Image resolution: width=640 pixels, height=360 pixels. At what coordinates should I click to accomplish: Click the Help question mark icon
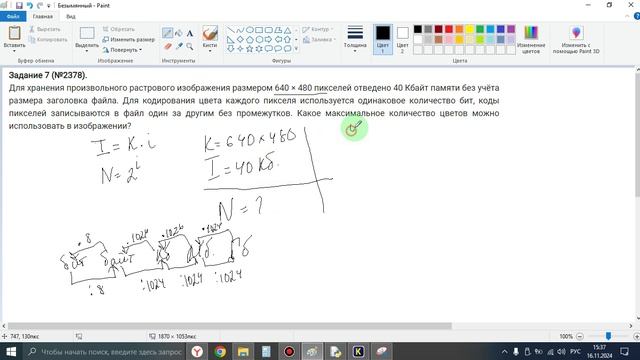(636, 16)
